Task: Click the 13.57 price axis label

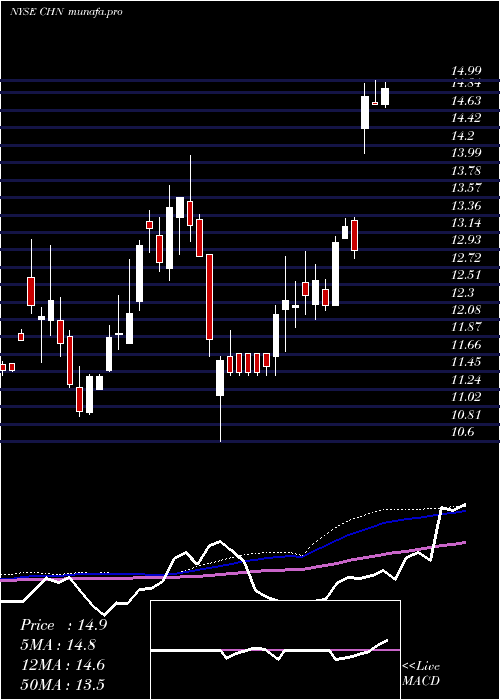Action: point(466,188)
